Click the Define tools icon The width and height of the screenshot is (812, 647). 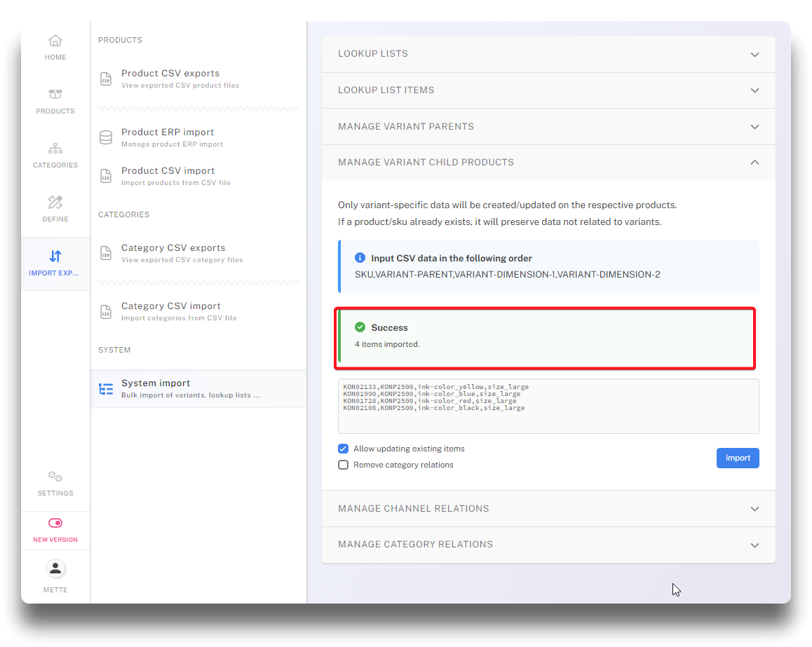(55, 203)
